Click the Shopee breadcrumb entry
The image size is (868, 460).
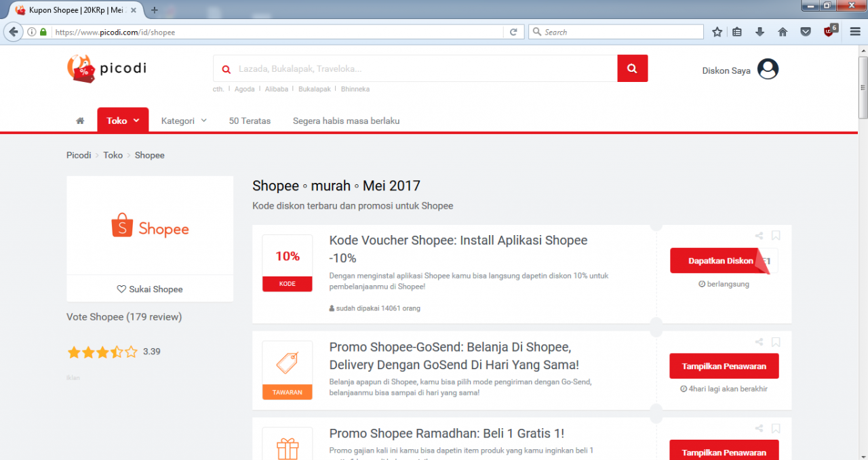tap(149, 155)
